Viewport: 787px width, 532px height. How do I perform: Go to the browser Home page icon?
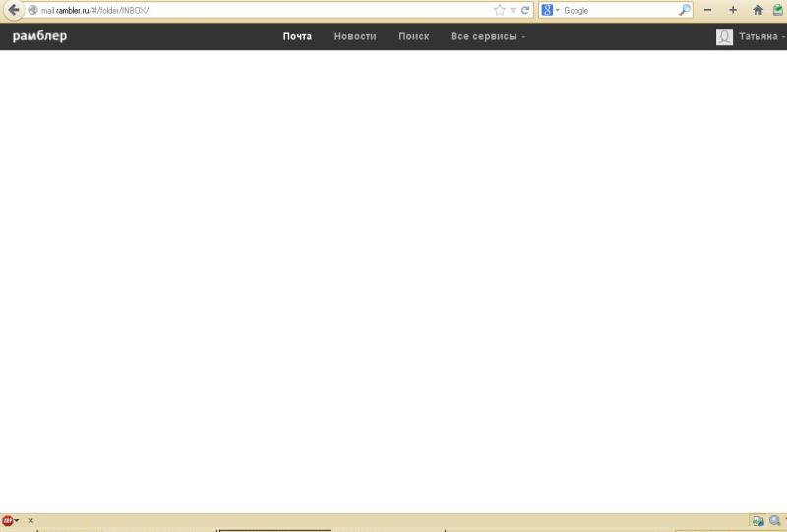(x=757, y=10)
